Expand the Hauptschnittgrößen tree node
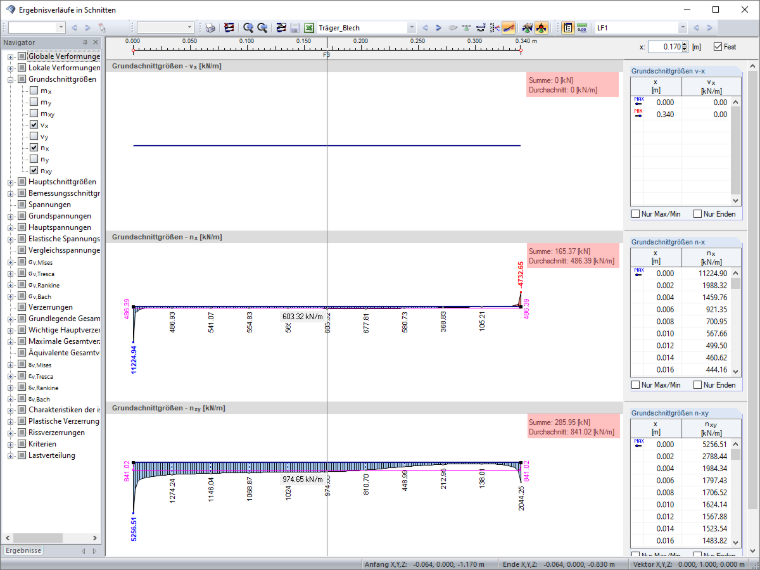This screenshot has width=760, height=570. point(10,182)
